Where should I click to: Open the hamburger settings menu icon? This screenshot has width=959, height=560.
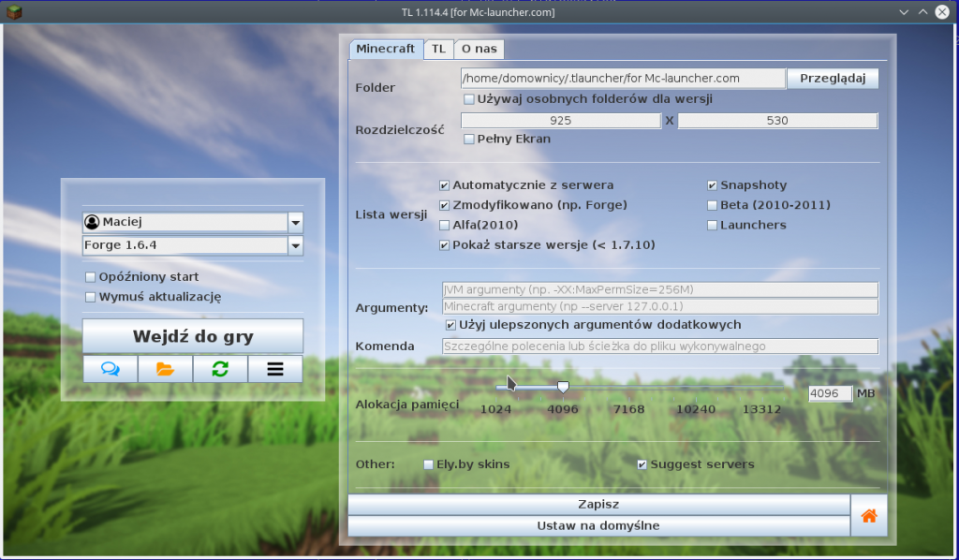pos(275,369)
